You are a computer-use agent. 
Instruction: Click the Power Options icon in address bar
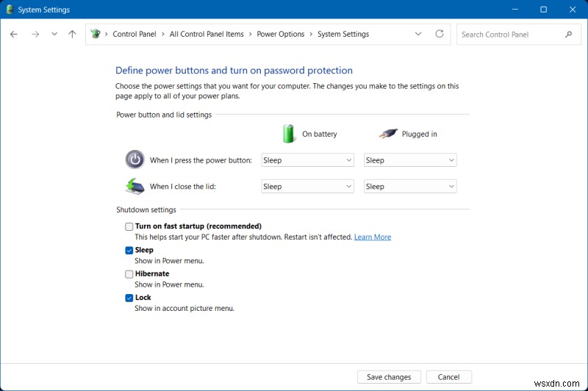tap(96, 34)
